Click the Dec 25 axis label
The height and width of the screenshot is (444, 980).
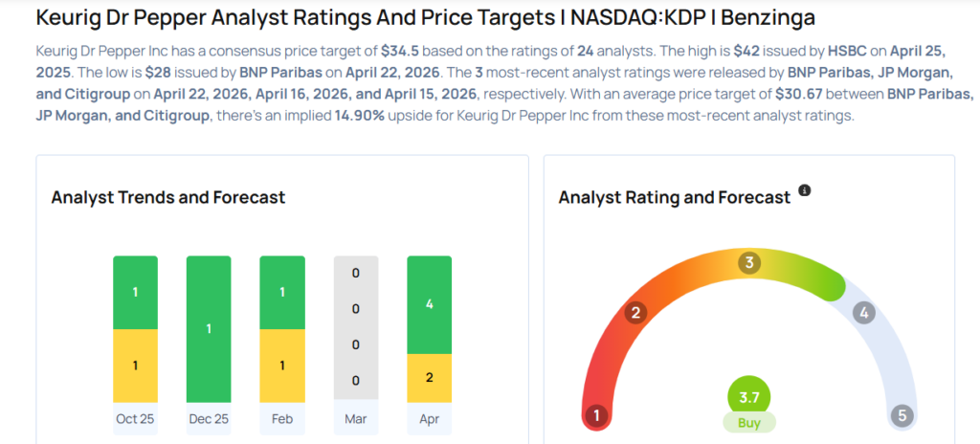point(210,419)
